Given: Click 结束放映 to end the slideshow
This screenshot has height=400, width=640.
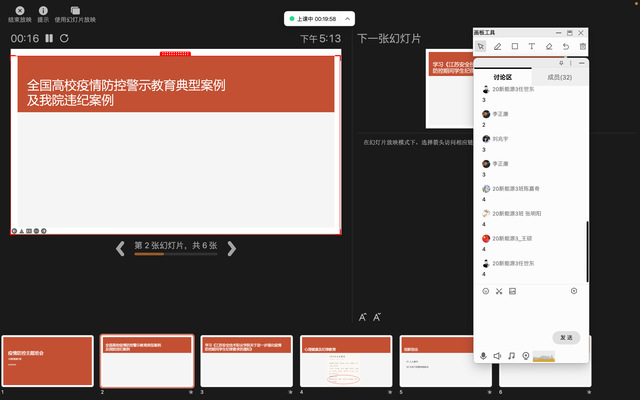Looking at the screenshot, I should click(x=20, y=14).
